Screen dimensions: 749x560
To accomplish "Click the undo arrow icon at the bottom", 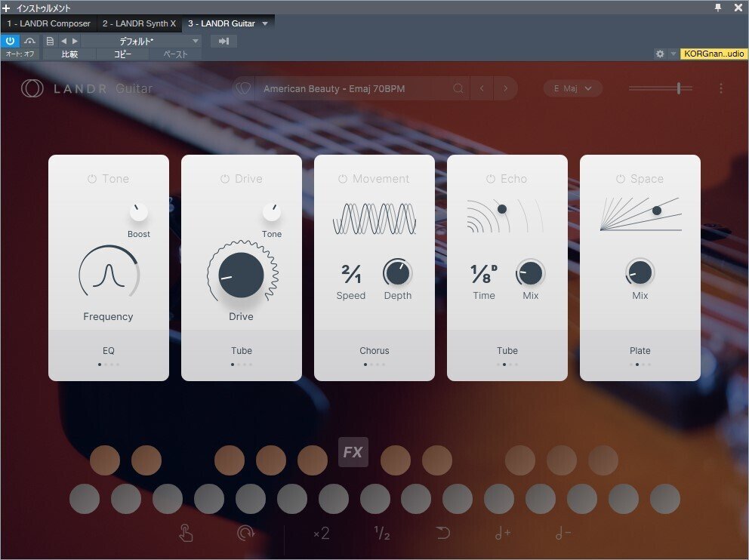I will point(442,533).
